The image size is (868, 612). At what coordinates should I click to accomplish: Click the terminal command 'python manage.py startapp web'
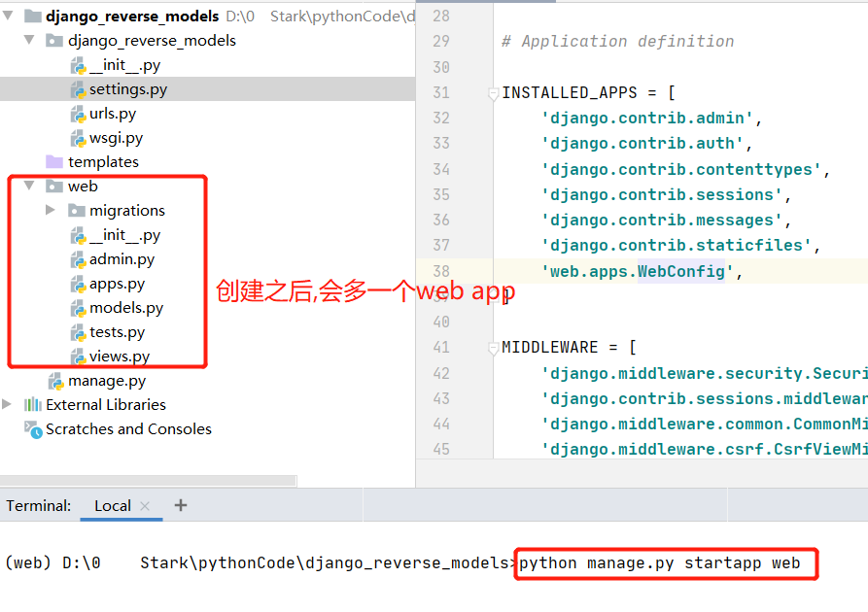click(659, 563)
